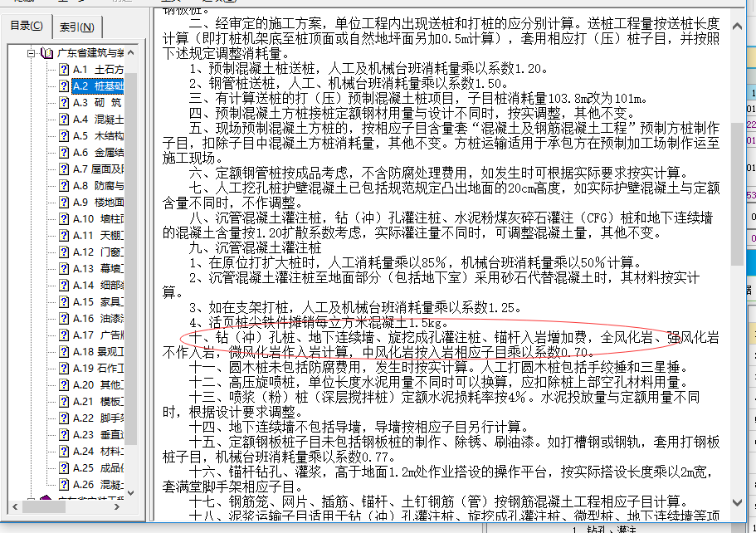This screenshot has height=533, width=756.
Task: Click the topic icon next to A.8 防腐与
Action: coord(64,186)
